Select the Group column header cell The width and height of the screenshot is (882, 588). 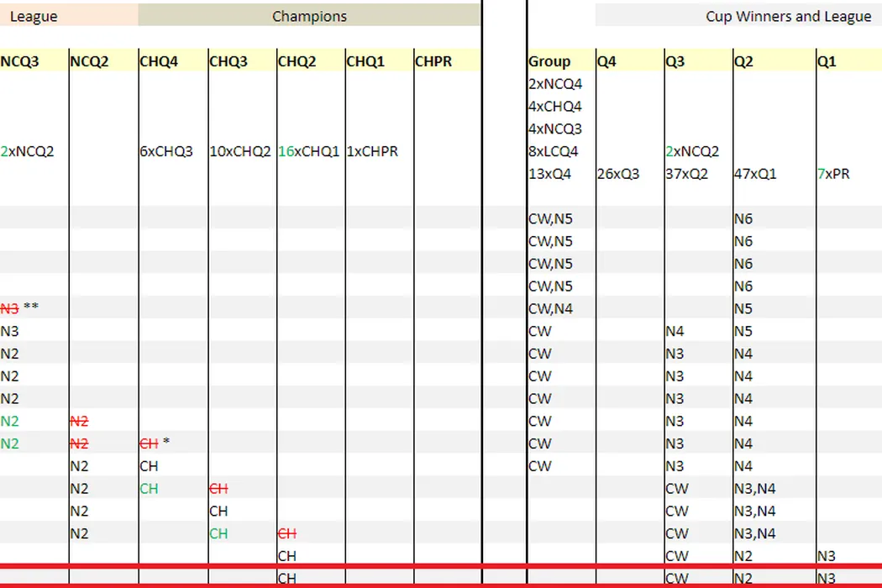tap(559, 61)
